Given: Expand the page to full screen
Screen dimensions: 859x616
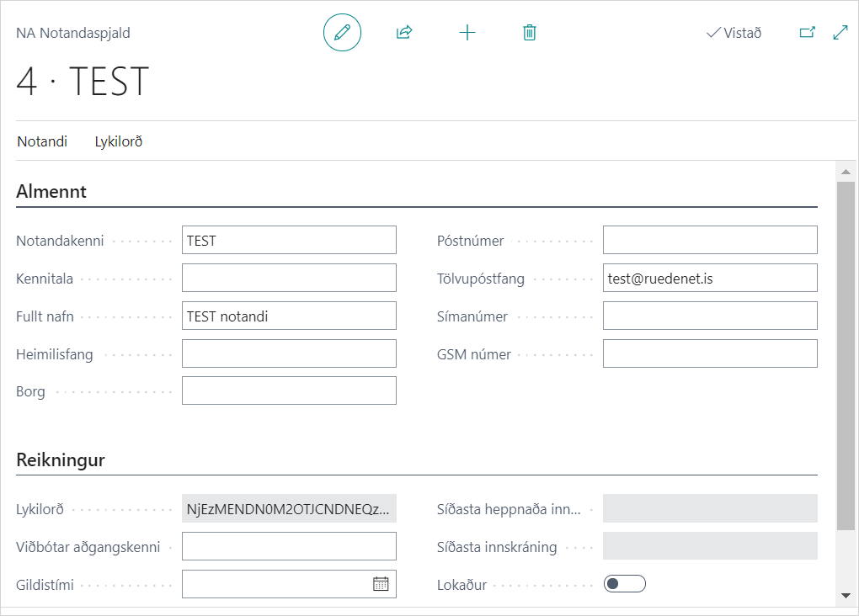Looking at the screenshot, I should [x=840, y=33].
